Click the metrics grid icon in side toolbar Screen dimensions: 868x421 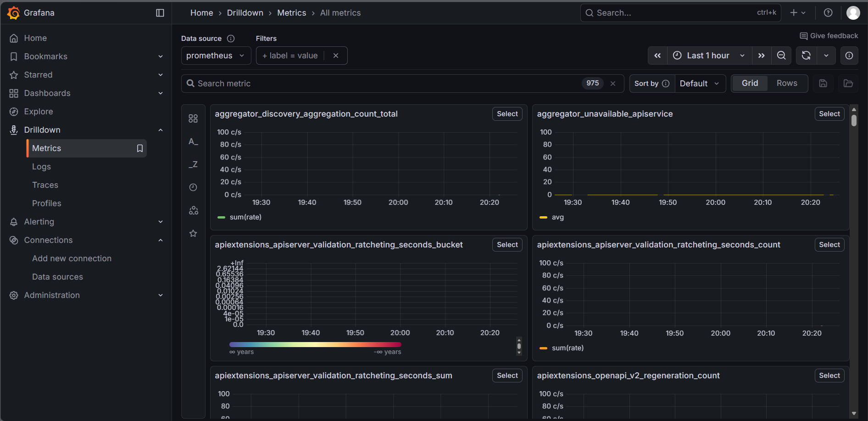point(193,118)
